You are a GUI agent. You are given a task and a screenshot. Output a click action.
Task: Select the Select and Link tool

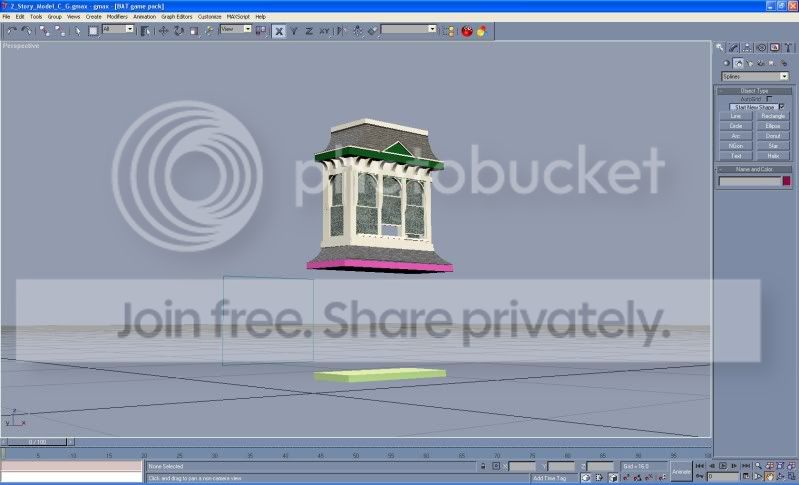[x=45, y=31]
